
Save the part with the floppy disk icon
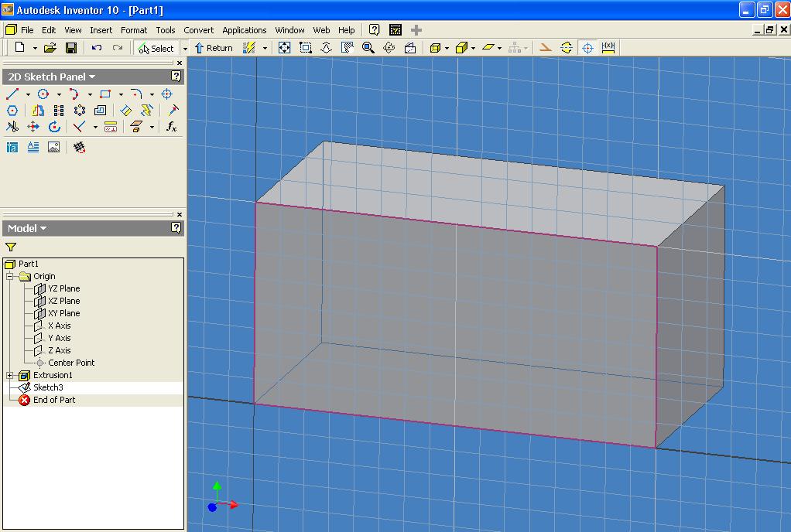71,48
